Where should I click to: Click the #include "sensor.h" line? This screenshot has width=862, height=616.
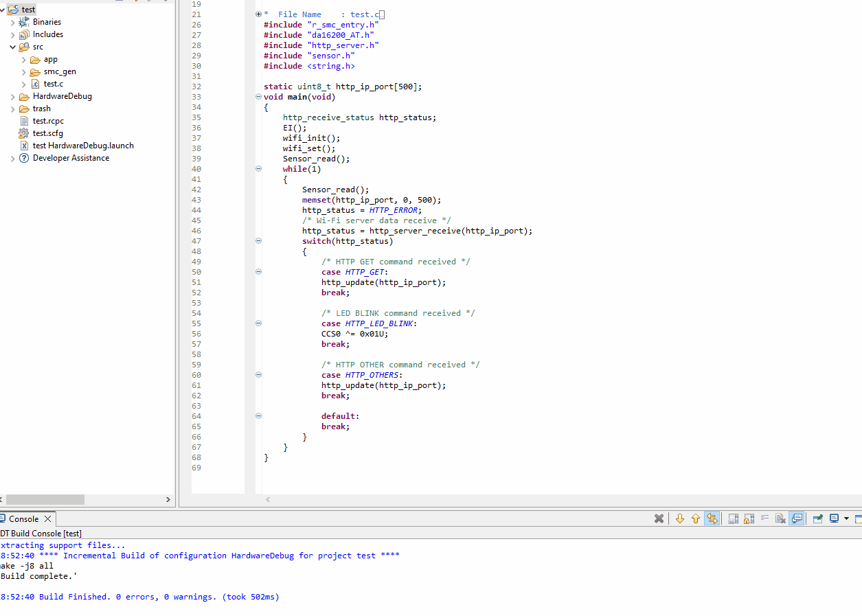click(309, 56)
